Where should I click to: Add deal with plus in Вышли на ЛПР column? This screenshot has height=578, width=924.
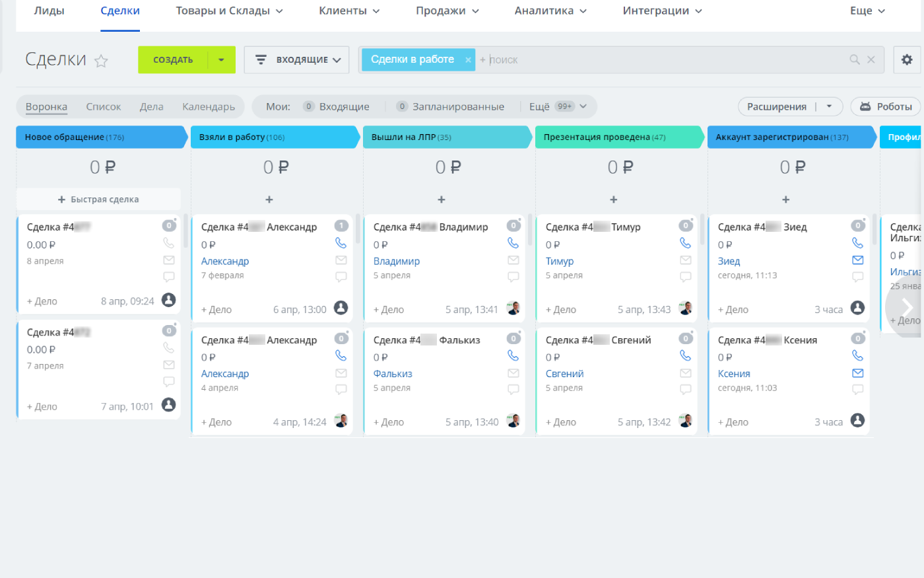442,199
